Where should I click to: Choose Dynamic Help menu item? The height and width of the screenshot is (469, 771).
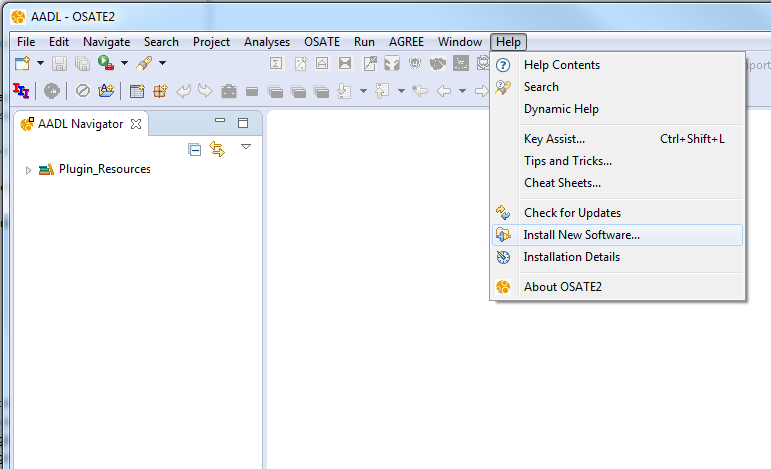coord(618,109)
